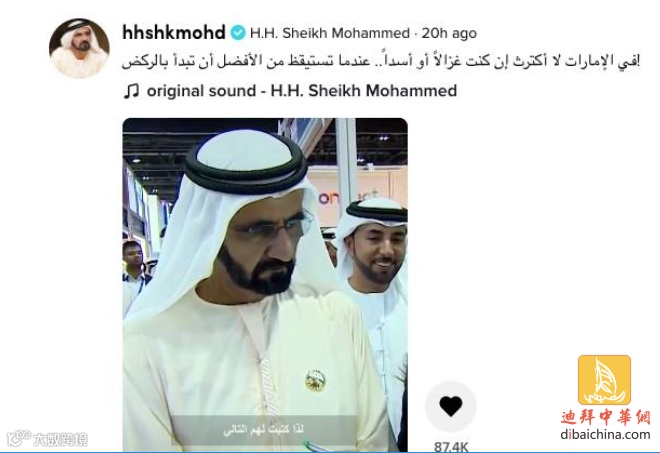Image resolution: width=660 pixels, height=453 pixels.
Task: Click the orange sailboat logo icon
Action: (x=604, y=380)
